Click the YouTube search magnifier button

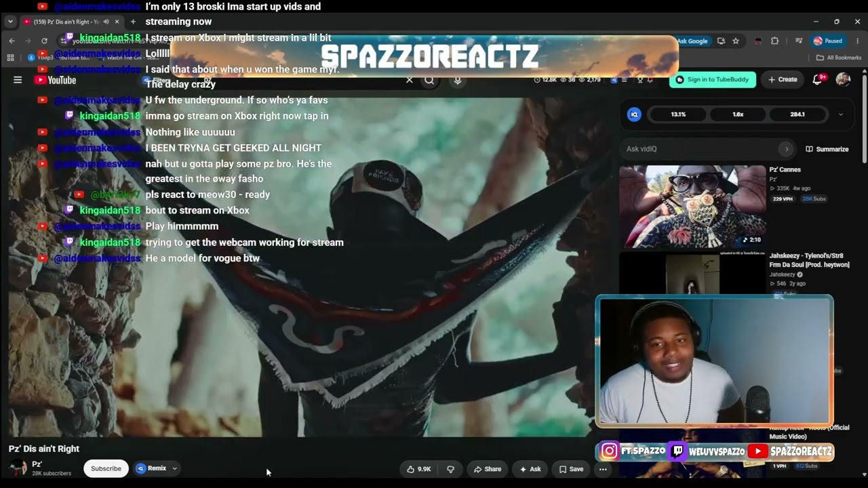pyautogui.click(x=429, y=80)
